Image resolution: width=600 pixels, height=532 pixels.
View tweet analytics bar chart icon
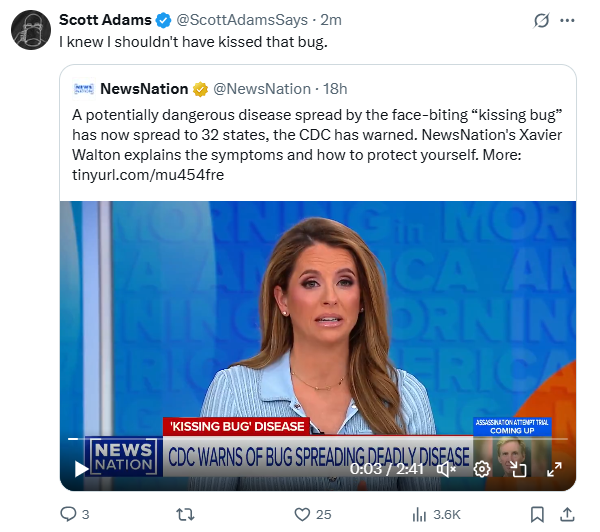[419, 514]
